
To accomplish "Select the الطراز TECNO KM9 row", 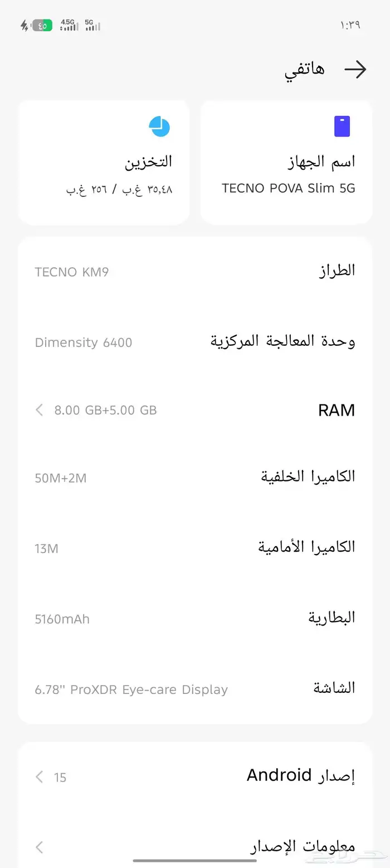I will [195, 272].
